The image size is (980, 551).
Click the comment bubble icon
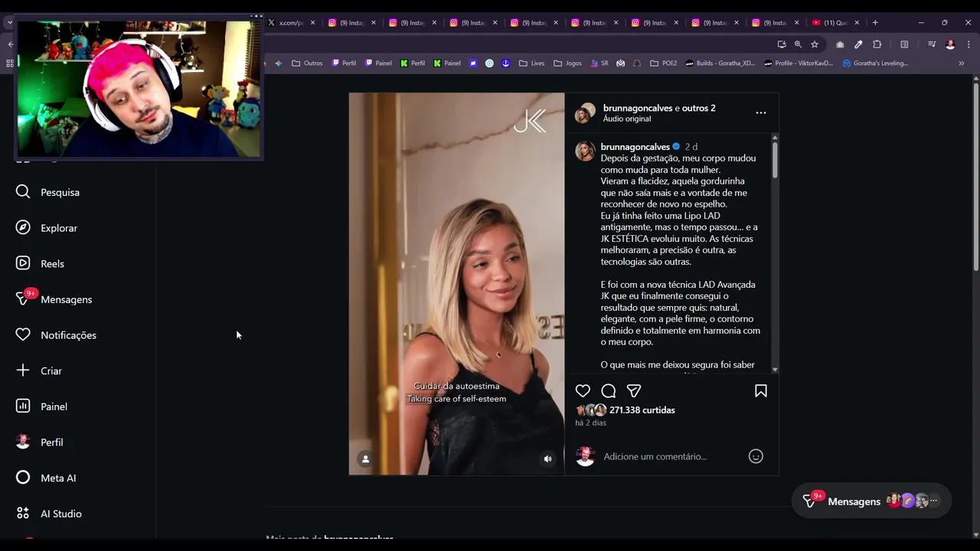[x=609, y=391]
